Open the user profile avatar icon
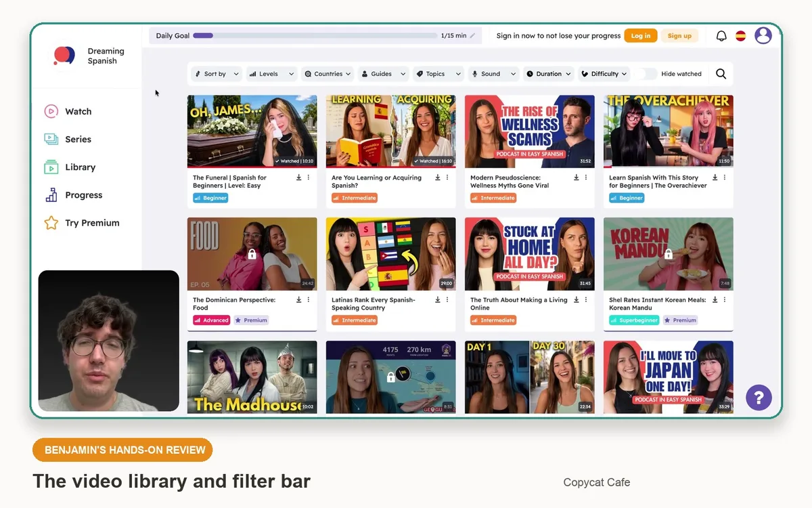This screenshot has height=508, width=812. tap(763, 36)
